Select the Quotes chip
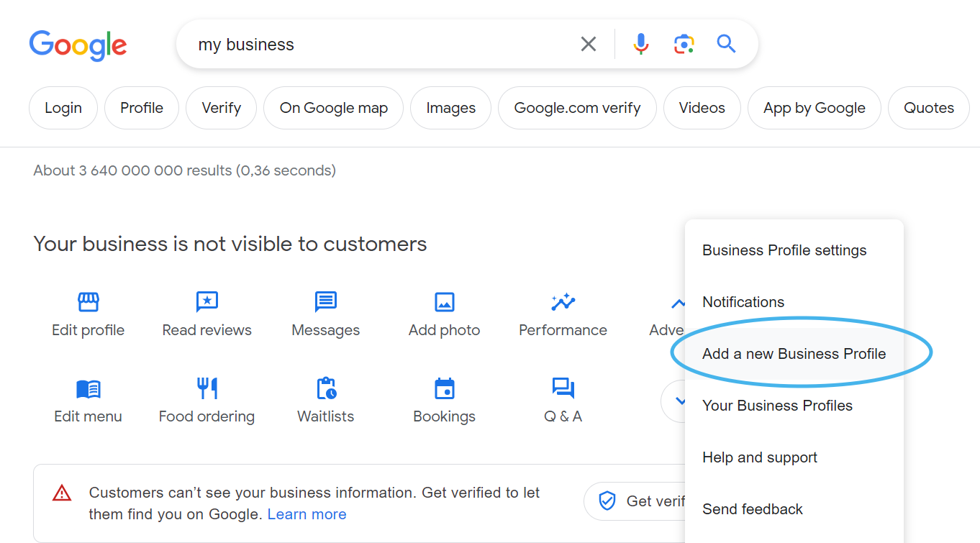 tap(929, 108)
